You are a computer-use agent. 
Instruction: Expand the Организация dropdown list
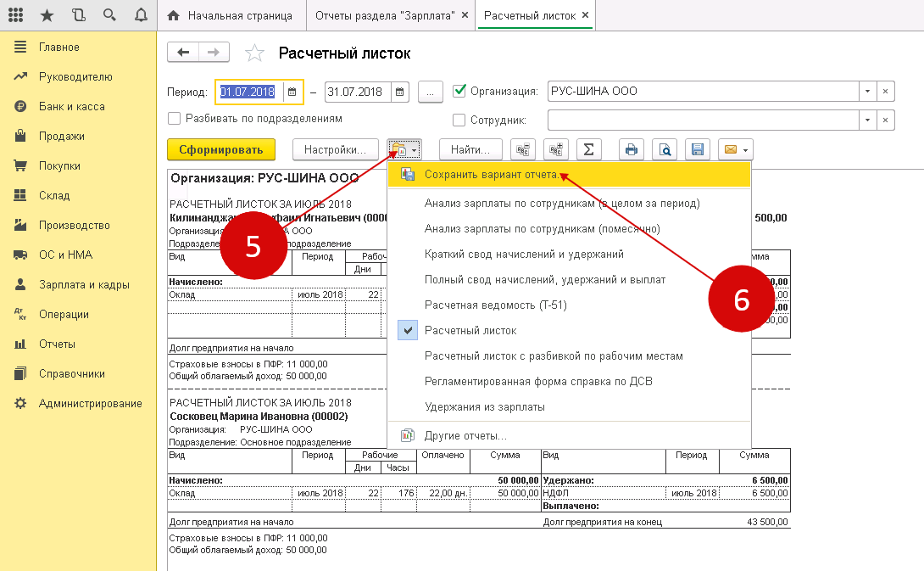[x=866, y=92]
